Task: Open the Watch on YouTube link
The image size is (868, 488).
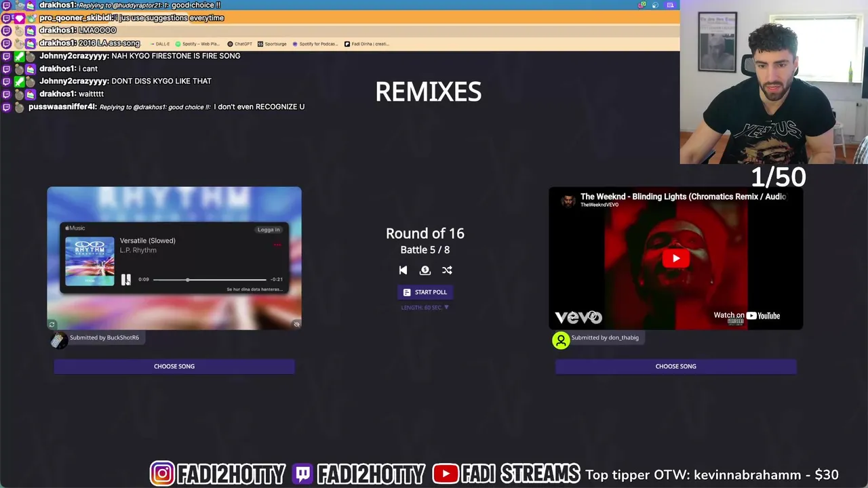Action: pyautogui.click(x=747, y=316)
